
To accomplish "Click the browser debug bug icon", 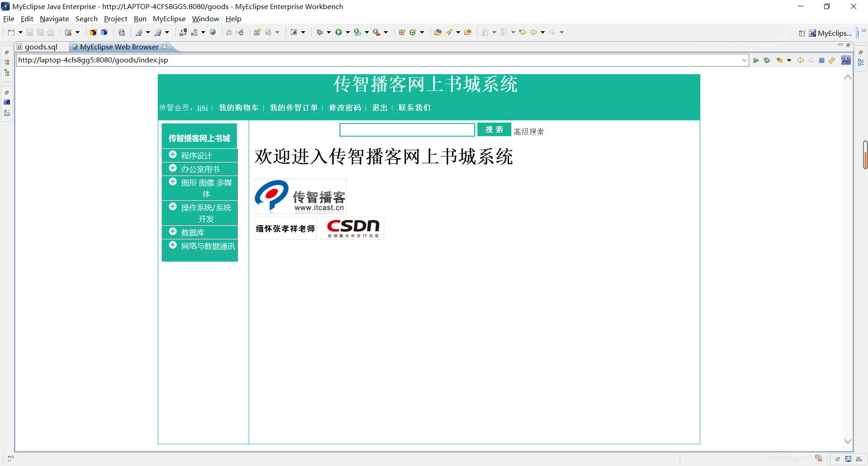I will [x=767, y=60].
